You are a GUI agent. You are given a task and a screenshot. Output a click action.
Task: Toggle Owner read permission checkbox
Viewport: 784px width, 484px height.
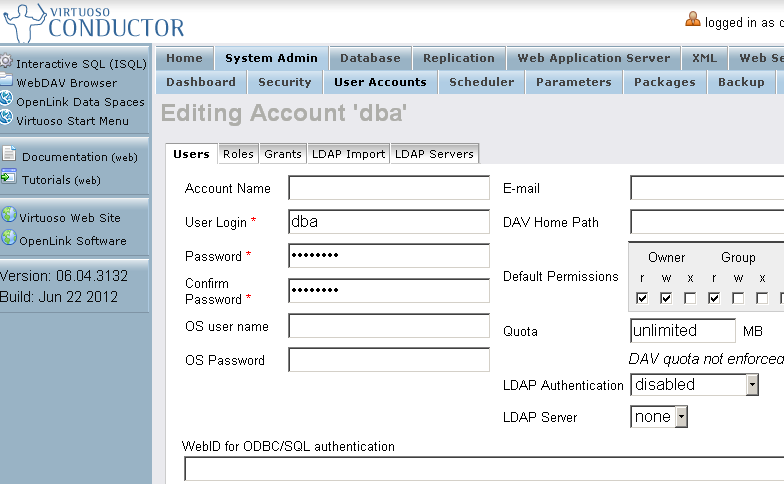click(642, 298)
